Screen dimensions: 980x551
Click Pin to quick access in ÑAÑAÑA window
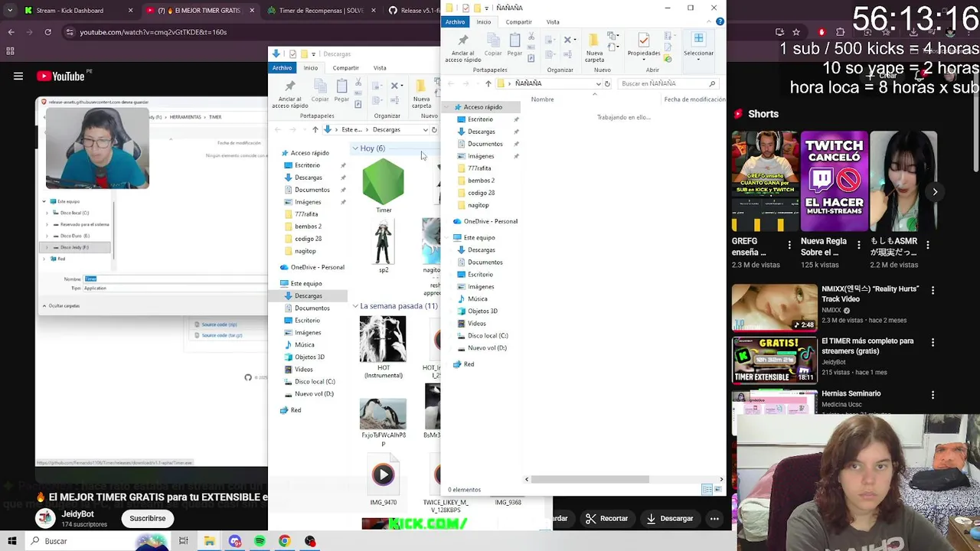462,47
